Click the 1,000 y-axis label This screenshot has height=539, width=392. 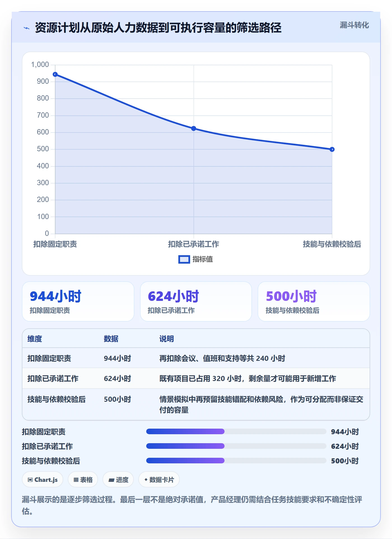point(40,65)
